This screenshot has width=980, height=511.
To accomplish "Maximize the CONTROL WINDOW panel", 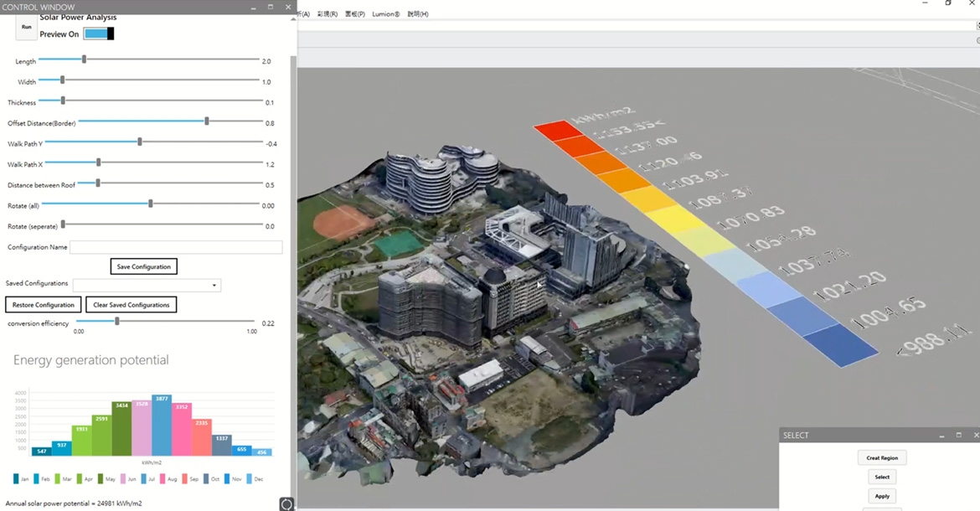I will 271,7.
